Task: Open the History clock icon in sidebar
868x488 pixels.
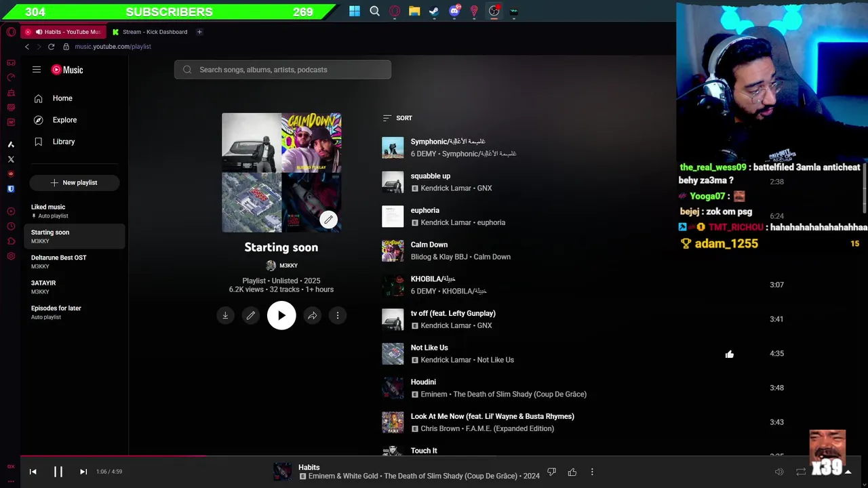Action: pyautogui.click(x=11, y=226)
